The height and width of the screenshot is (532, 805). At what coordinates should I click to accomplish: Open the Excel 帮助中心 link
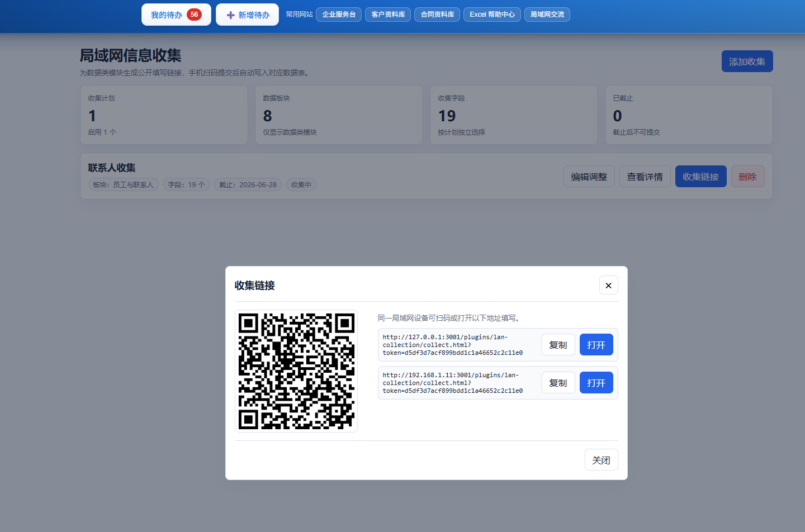point(492,15)
